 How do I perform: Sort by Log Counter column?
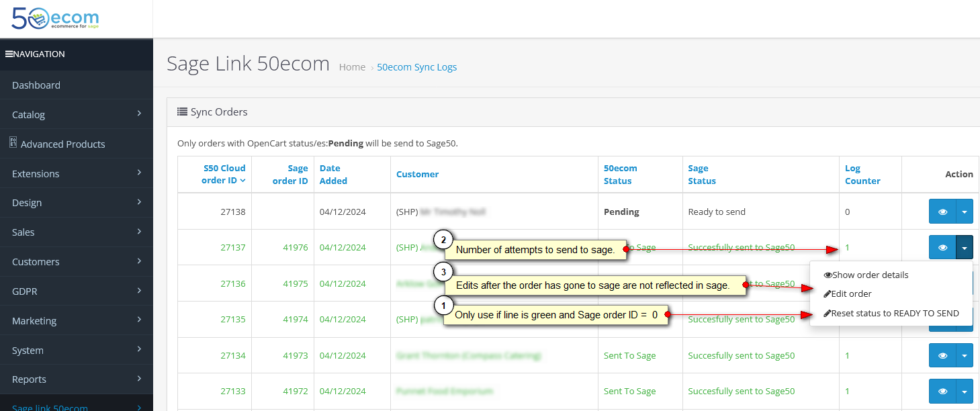[x=862, y=174]
